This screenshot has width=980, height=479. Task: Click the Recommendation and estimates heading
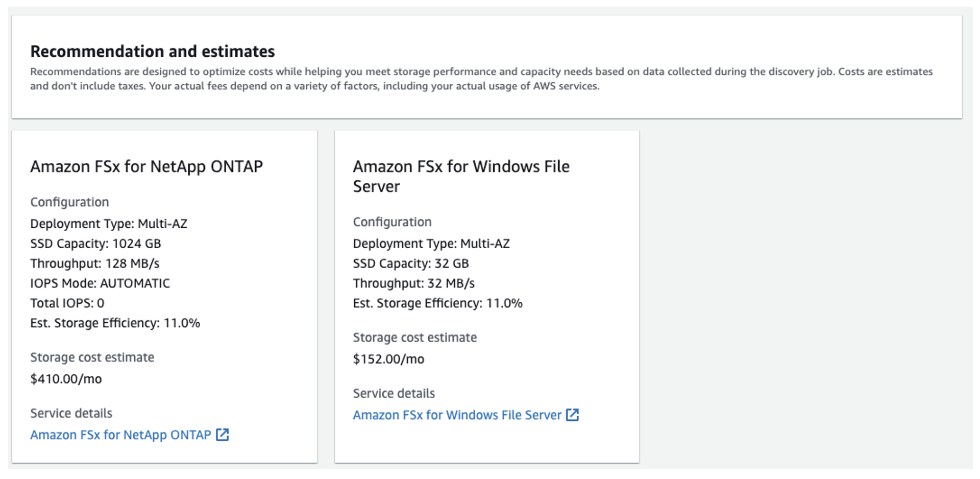[x=152, y=51]
